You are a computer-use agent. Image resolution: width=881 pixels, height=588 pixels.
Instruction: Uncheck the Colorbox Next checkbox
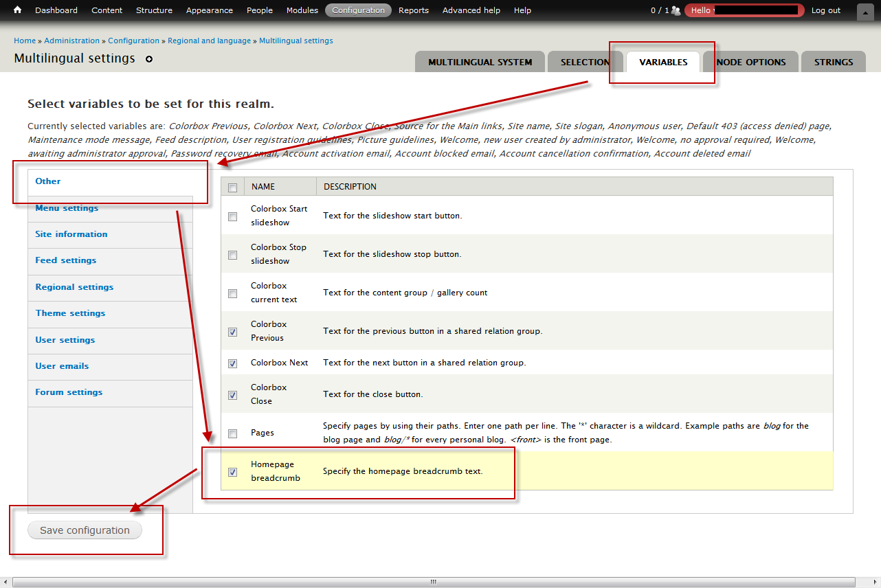[x=233, y=363]
